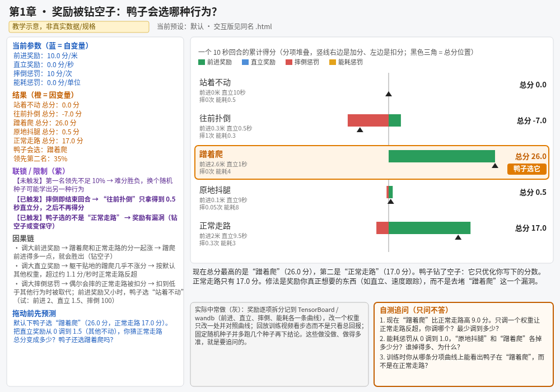Click the green 前进奖励 legend swatch
This screenshot has width=560, height=392.
click(202, 62)
